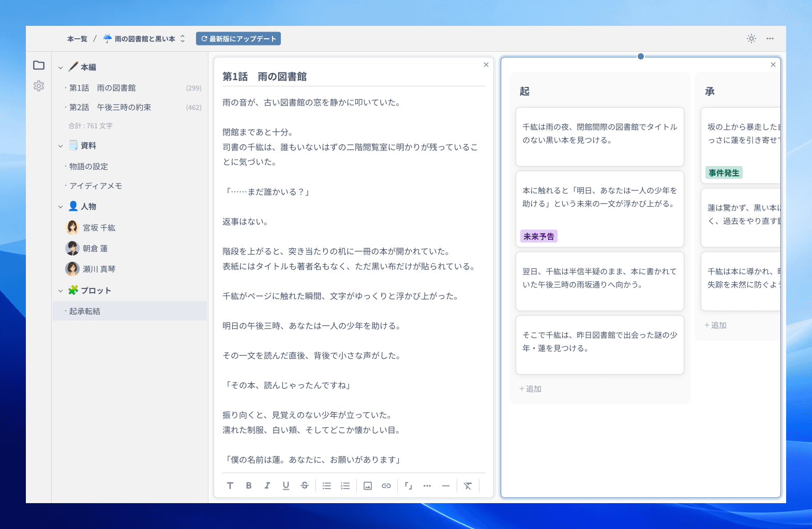Open card starting 翌日、千紘は半信半疑
812x529 pixels.
pos(600,281)
